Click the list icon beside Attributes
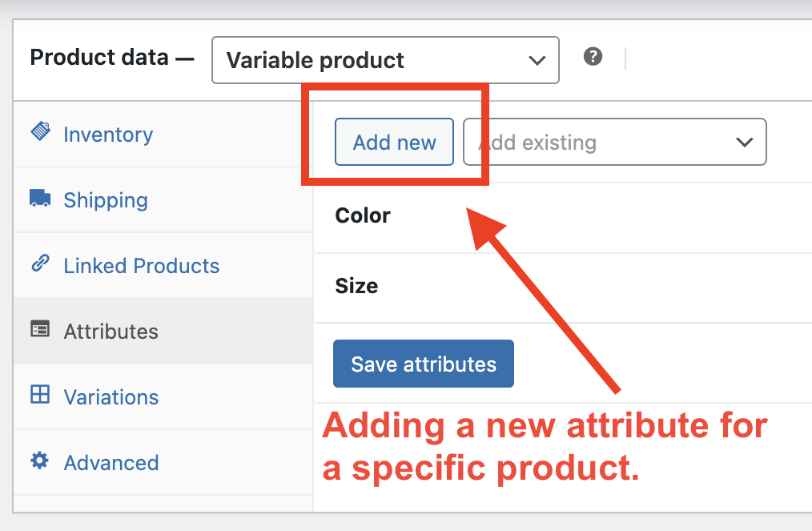812x531 pixels. point(40,329)
